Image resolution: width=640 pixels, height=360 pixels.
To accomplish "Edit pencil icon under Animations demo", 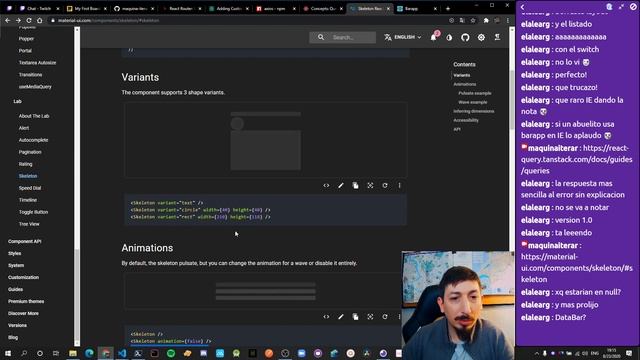I will [341, 317].
